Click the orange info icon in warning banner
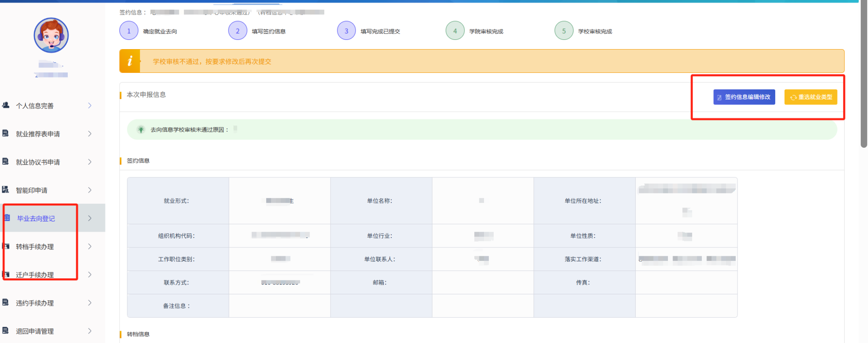 130,61
